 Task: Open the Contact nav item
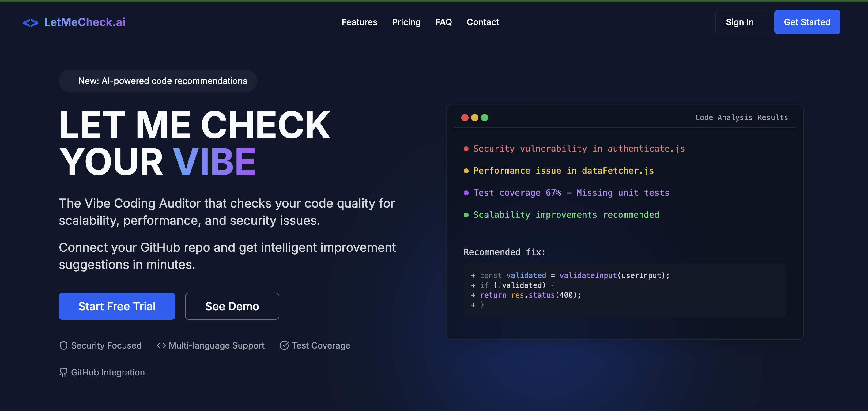click(482, 22)
